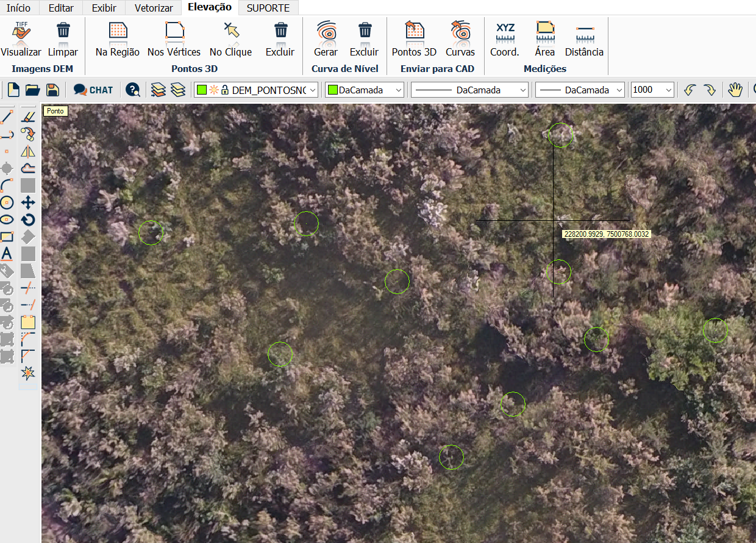Select the Text tool in the left toolbar
The width and height of the screenshot is (756, 543).
[x=7, y=254]
